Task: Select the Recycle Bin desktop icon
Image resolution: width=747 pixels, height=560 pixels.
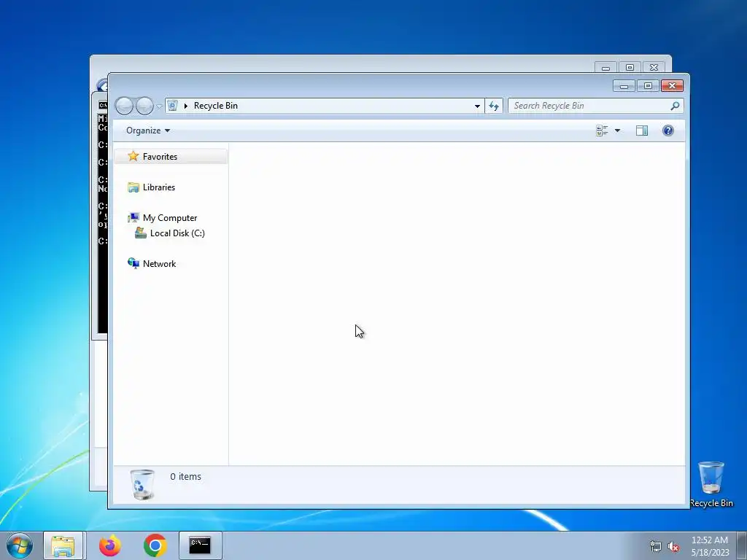Action: (x=711, y=484)
